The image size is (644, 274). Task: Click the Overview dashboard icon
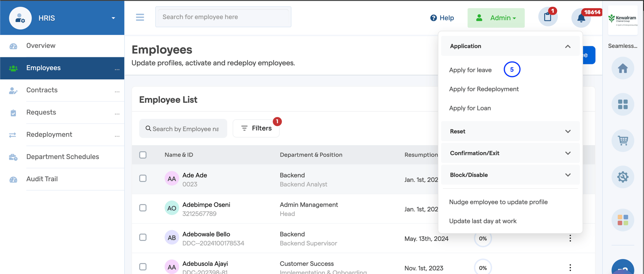click(x=13, y=46)
